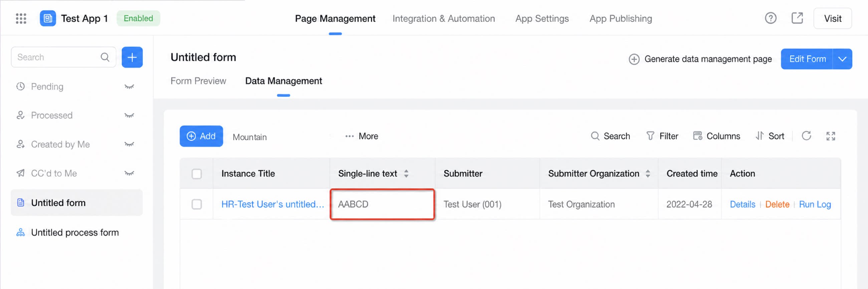Click the Delete link in Action column

click(777, 205)
